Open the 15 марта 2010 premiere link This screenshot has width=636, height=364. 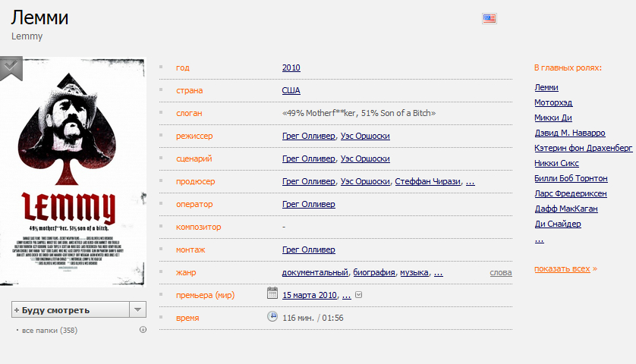point(310,295)
